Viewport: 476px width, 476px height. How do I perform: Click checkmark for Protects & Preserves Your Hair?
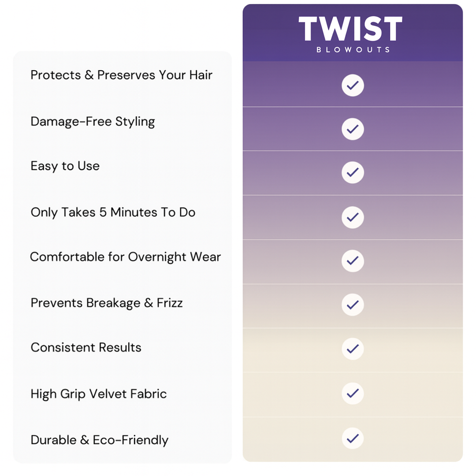coord(353,86)
